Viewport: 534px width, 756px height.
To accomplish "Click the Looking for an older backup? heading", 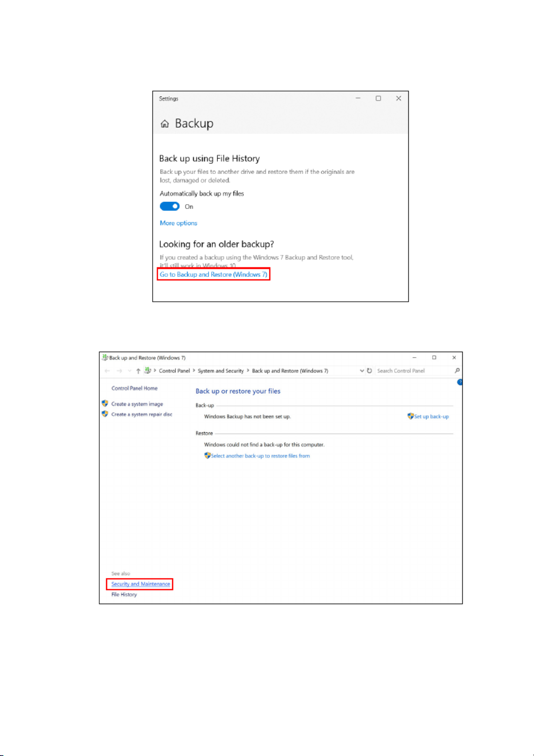I will pos(216,244).
